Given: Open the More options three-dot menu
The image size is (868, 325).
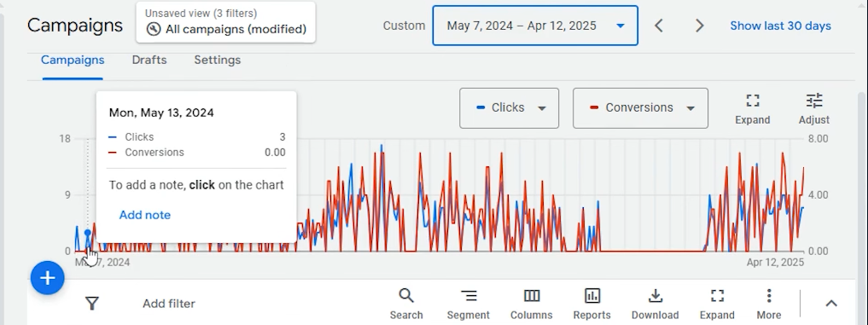Looking at the screenshot, I should (769, 304).
